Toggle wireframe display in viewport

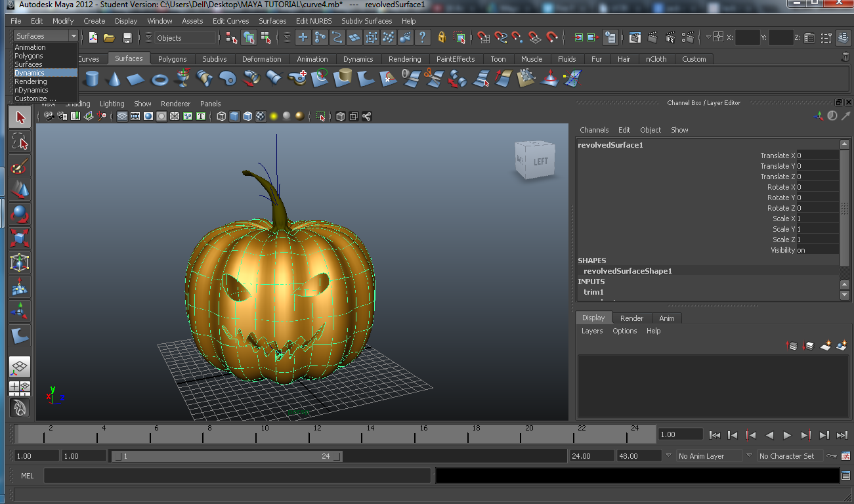221,117
